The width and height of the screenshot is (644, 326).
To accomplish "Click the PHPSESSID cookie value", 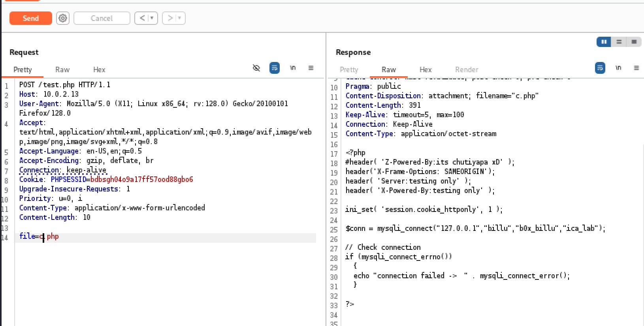I will coord(141,180).
